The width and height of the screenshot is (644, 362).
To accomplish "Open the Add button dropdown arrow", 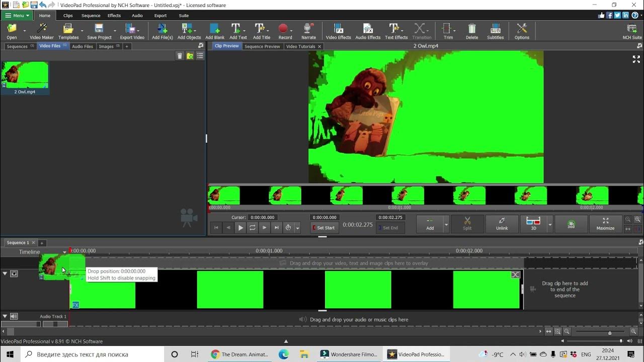I will [446, 224].
